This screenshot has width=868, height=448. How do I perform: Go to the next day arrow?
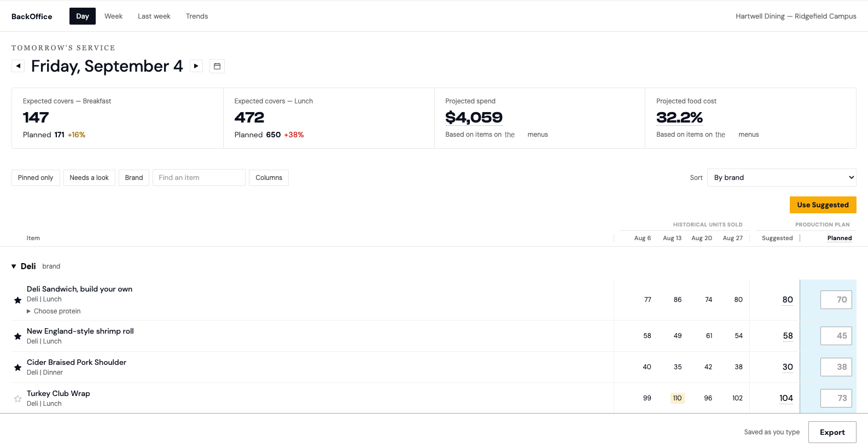point(196,66)
